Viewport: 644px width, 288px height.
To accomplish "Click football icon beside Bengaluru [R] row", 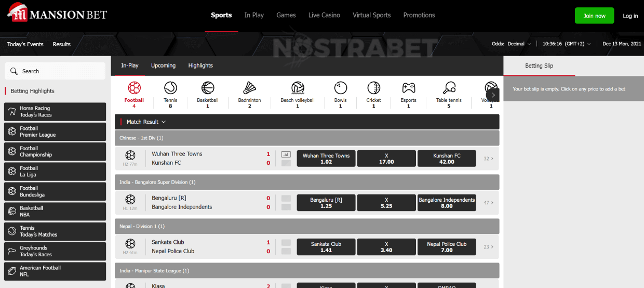I will pos(130,199).
